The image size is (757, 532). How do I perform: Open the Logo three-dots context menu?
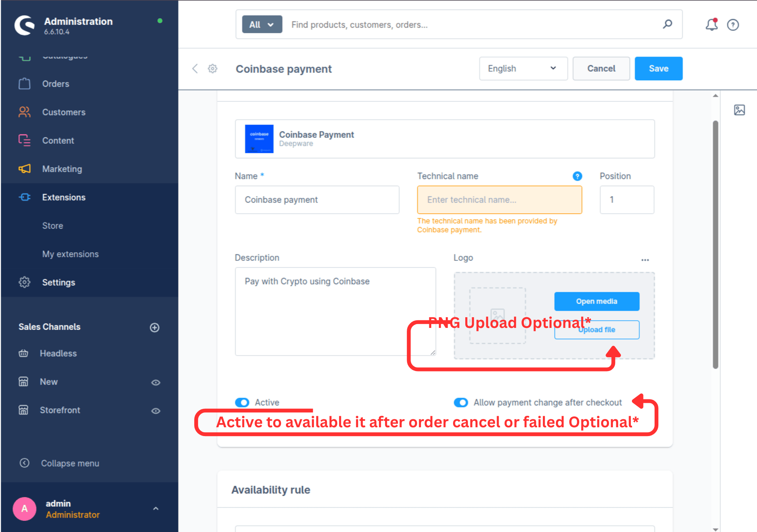click(x=645, y=260)
